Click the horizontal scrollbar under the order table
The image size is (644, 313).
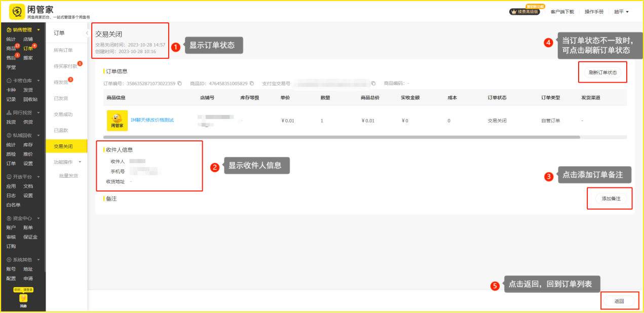click(x=342, y=137)
